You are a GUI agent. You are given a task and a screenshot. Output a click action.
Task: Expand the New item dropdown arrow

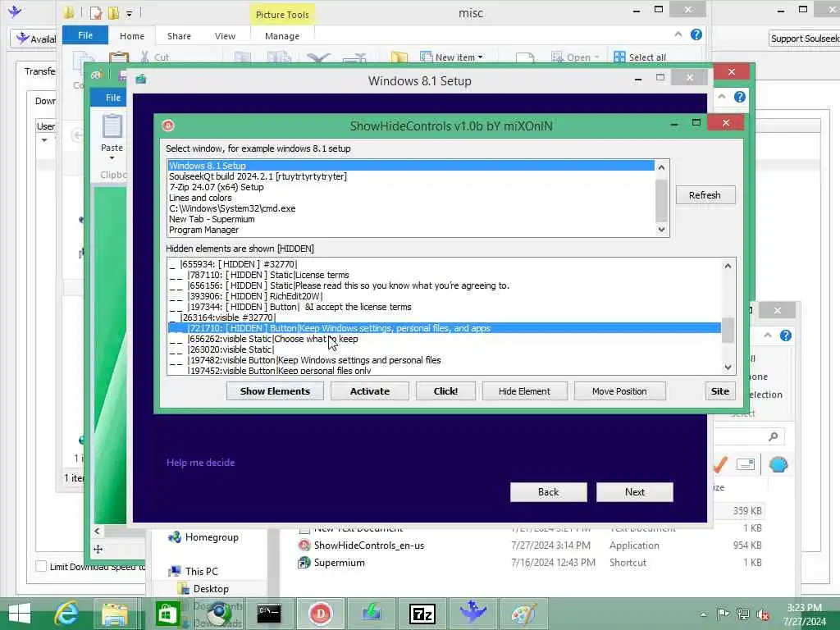click(x=480, y=57)
